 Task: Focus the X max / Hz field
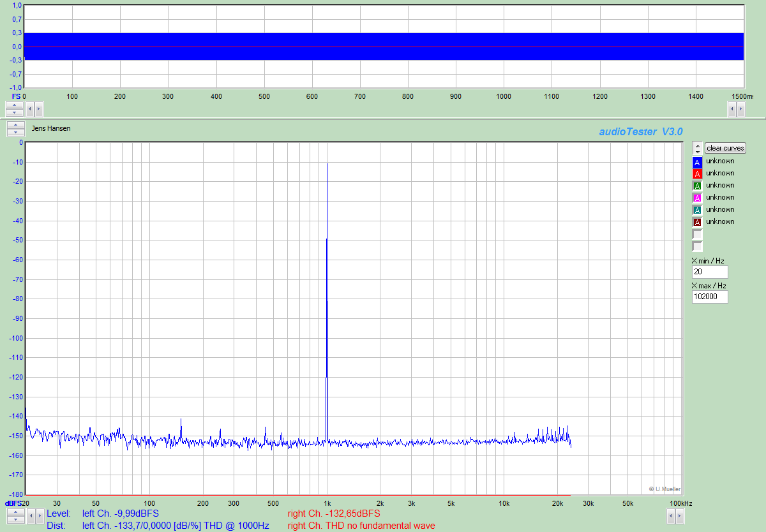(x=710, y=297)
